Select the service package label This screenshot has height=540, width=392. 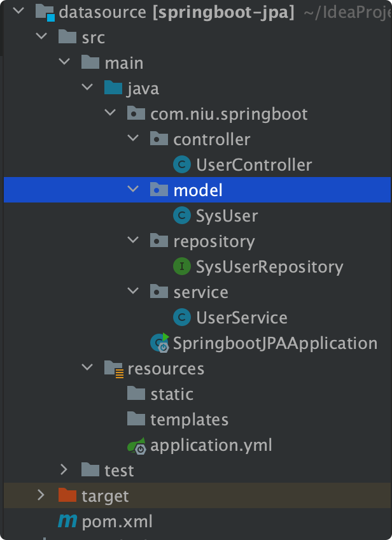[200, 292]
